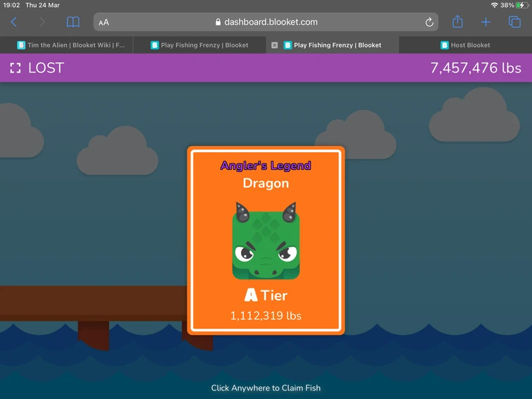The image size is (532, 399).
Task: Click the 38% battery percentage
Action: (x=507, y=5)
